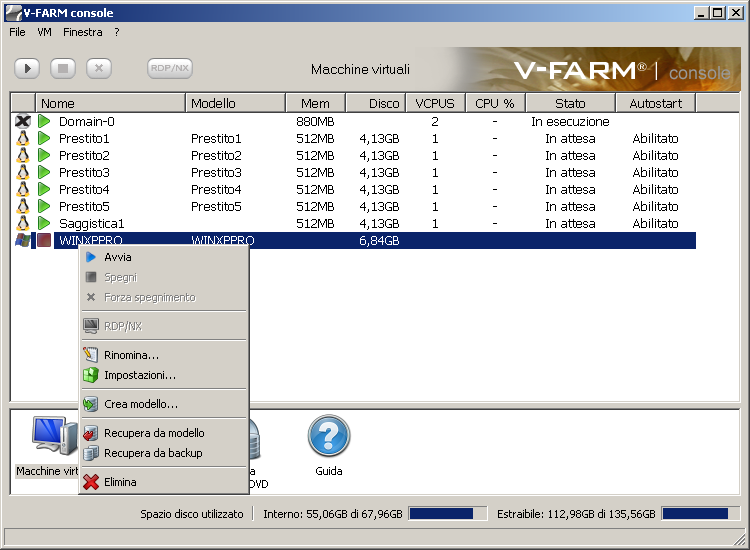Viewport: 750px width, 550px height.
Task: Click the Stato column header
Action: 570,103
